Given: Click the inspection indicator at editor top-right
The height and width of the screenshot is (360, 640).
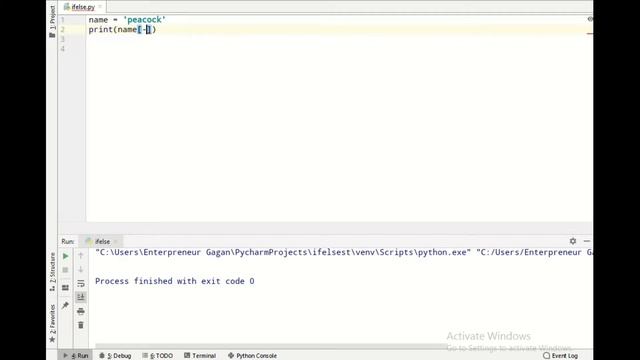Looking at the screenshot, I should [x=590, y=19].
